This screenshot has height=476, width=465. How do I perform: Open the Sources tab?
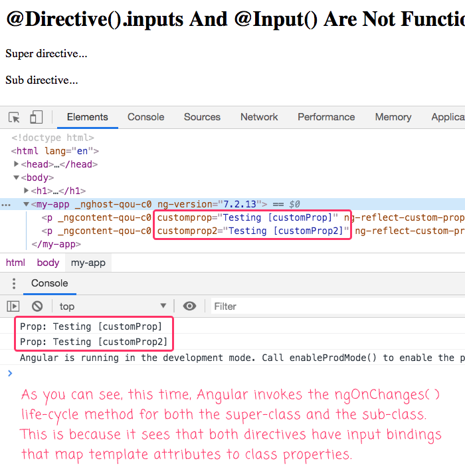tap(202, 117)
